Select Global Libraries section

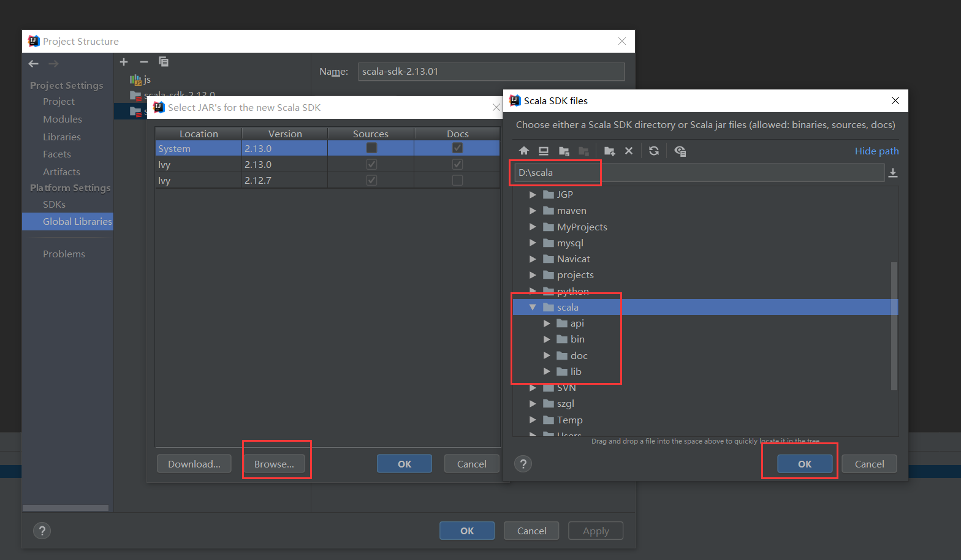click(68, 222)
